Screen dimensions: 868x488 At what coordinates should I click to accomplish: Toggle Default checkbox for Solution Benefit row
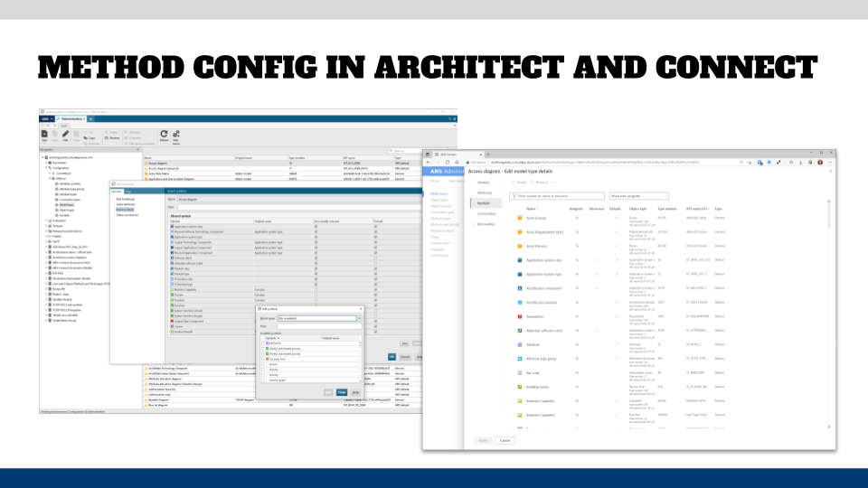pyautogui.click(x=375, y=332)
